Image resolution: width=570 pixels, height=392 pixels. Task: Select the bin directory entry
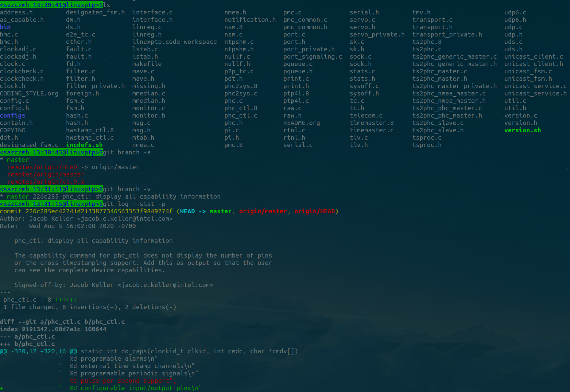[5, 27]
